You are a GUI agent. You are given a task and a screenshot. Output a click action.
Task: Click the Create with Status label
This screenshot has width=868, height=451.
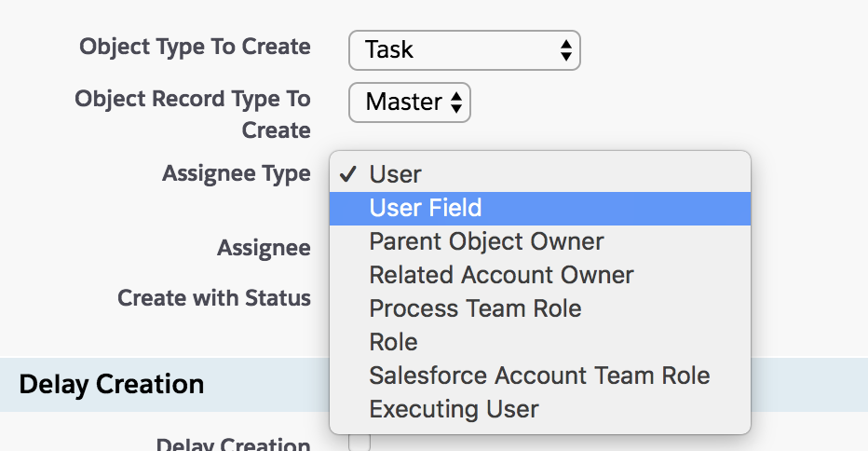214,298
